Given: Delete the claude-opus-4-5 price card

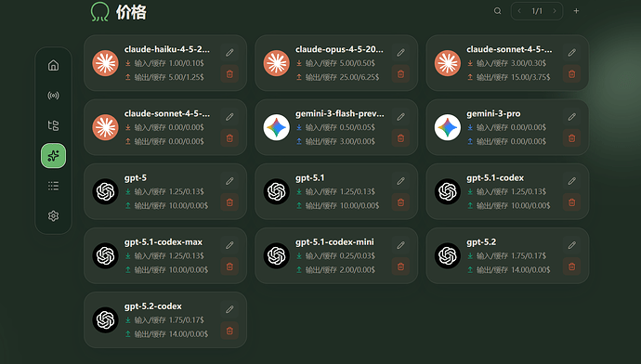Looking at the screenshot, I should pyautogui.click(x=400, y=74).
